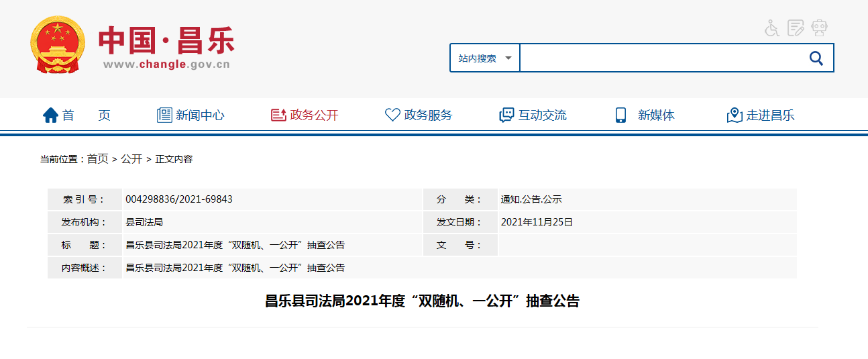Click the house icon beside 首页

(50, 115)
